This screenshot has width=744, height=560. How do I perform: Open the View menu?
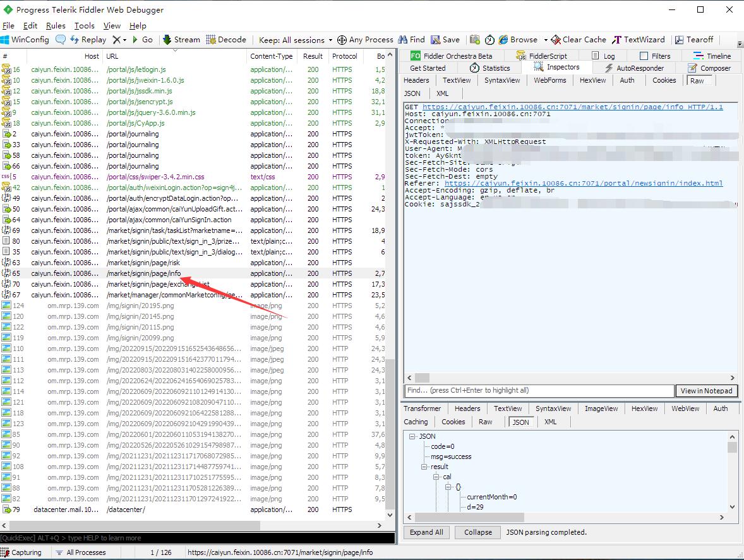(112, 26)
